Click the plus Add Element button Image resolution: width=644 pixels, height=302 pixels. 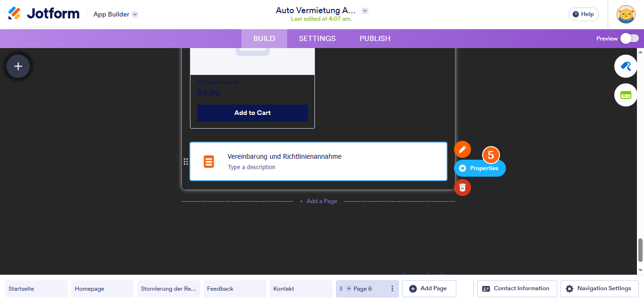18,66
